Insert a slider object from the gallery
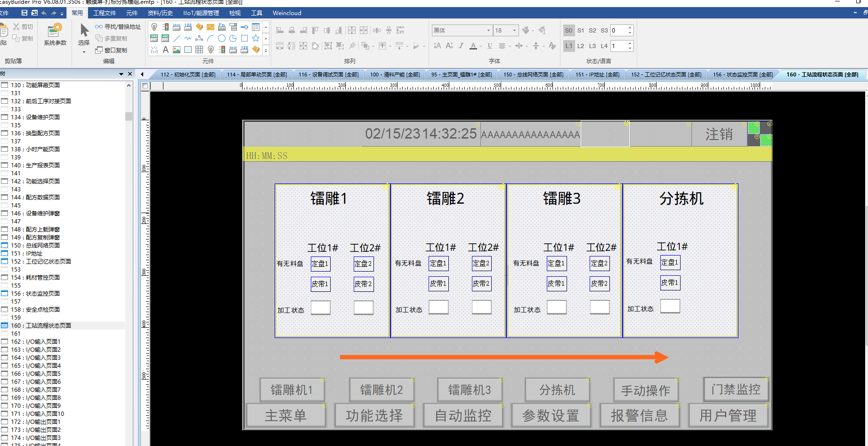Viewport: 868px width, 446px height. pyautogui.click(x=244, y=27)
